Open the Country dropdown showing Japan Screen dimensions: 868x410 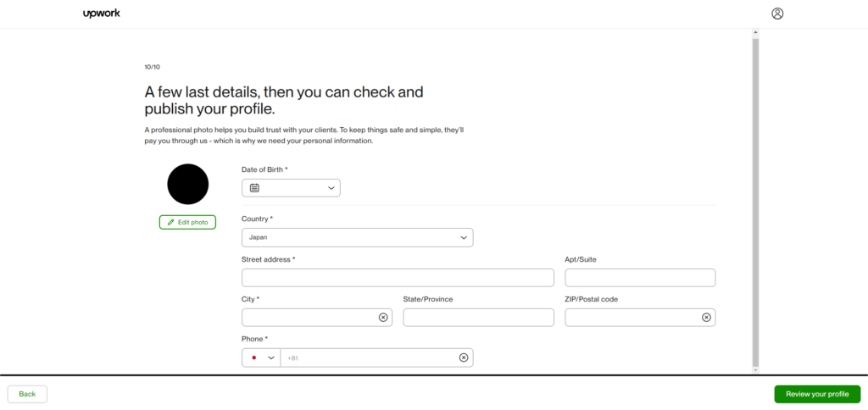tap(357, 237)
